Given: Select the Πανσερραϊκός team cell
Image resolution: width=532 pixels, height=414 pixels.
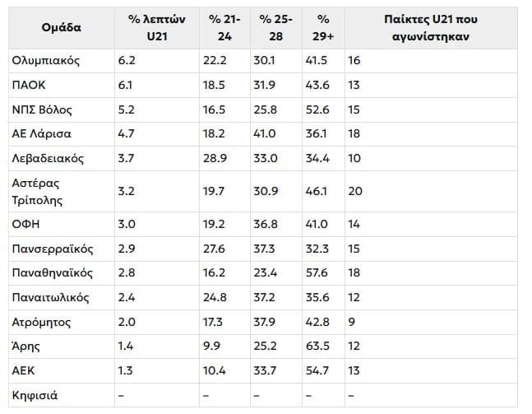Looking at the screenshot, I should 53,249.
